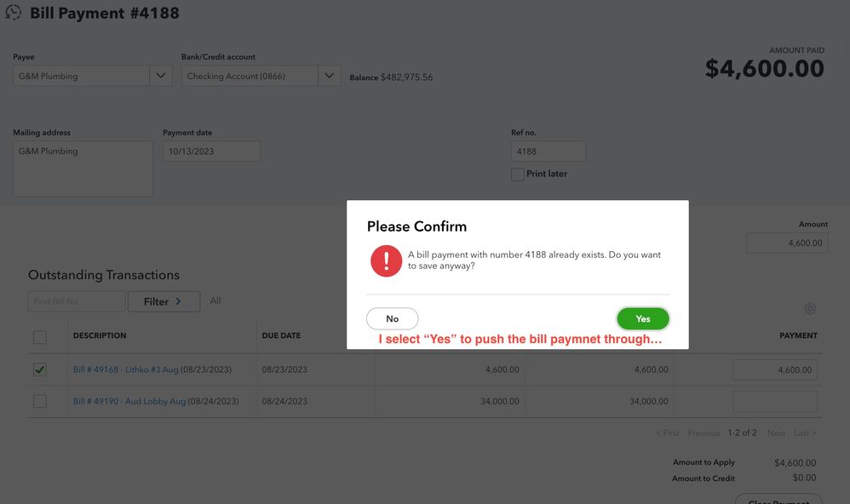Click the red alert exclamation icon

(386, 261)
